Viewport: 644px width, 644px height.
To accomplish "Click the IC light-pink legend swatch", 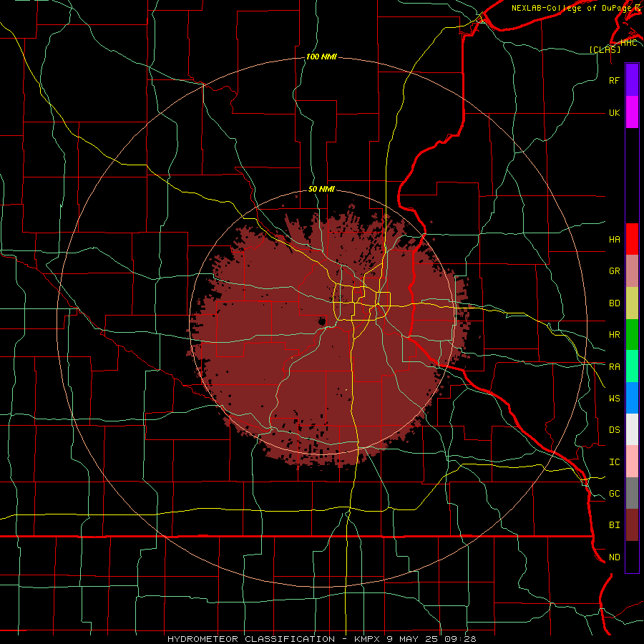I will (632, 462).
